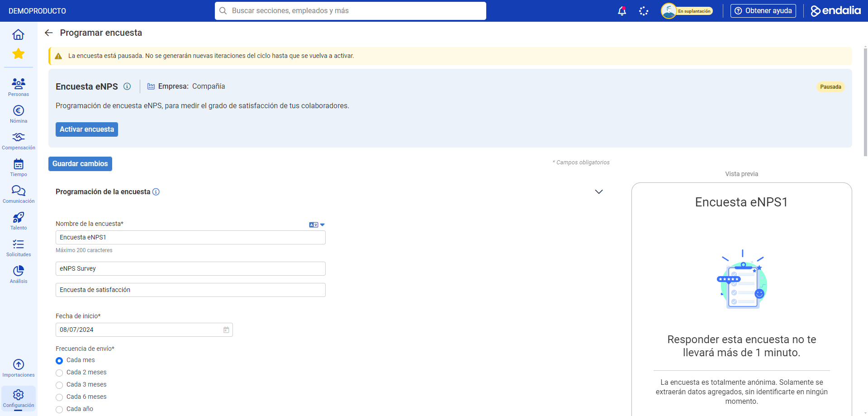Open the Tiempo section
868x416 pixels.
pyautogui.click(x=19, y=167)
